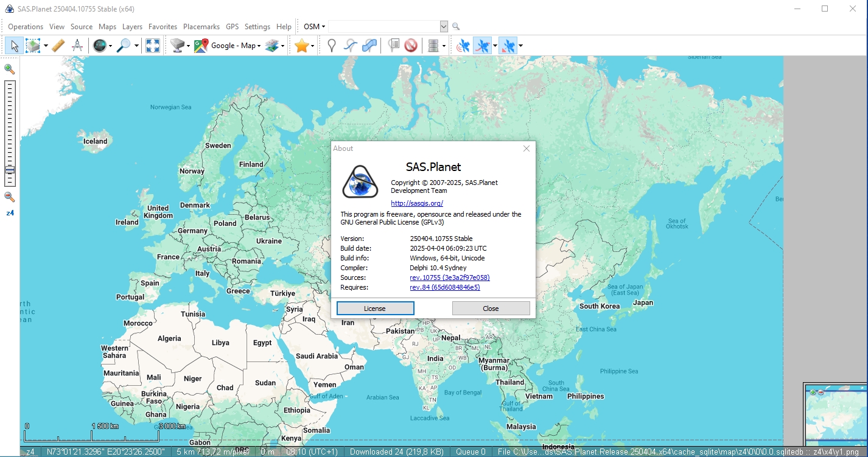The width and height of the screenshot is (868, 457).
Task: Open the Placemarks menu
Action: click(x=201, y=26)
